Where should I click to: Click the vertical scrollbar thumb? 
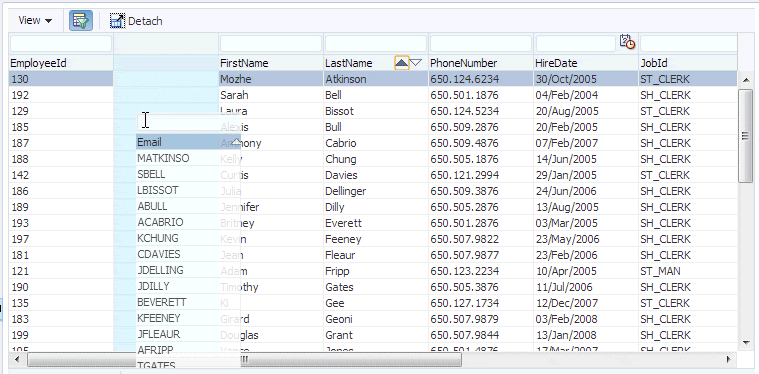point(745,136)
